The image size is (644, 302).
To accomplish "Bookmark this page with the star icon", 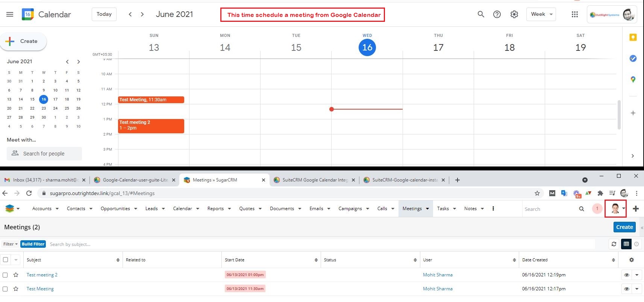I will pos(537,193).
